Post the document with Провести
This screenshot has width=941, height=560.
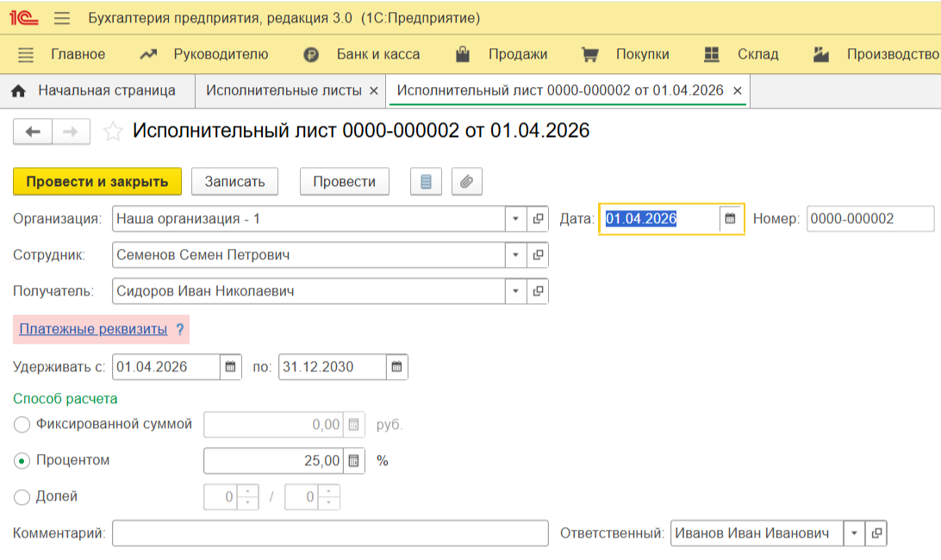point(345,181)
